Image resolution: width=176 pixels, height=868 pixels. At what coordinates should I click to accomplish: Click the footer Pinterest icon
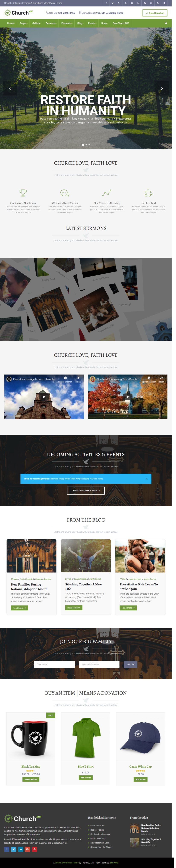click(35, 849)
